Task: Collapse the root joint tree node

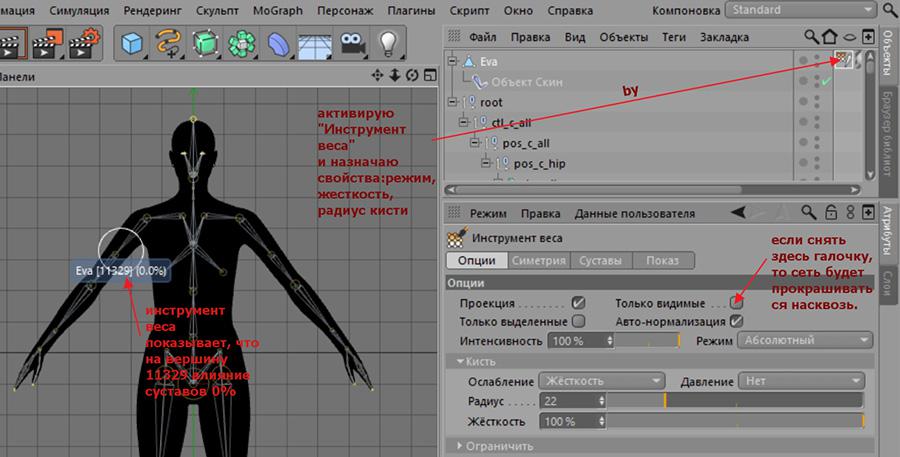Action: point(454,102)
